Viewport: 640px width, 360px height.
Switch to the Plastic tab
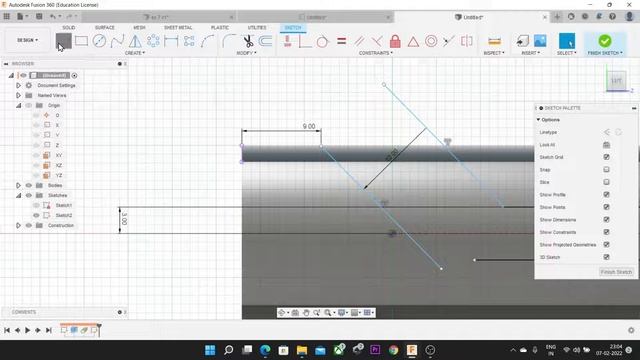pyautogui.click(x=220, y=27)
